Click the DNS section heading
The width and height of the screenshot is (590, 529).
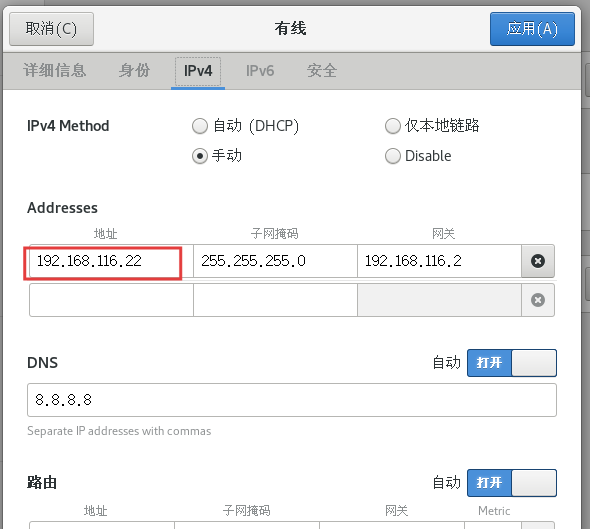pos(43,363)
